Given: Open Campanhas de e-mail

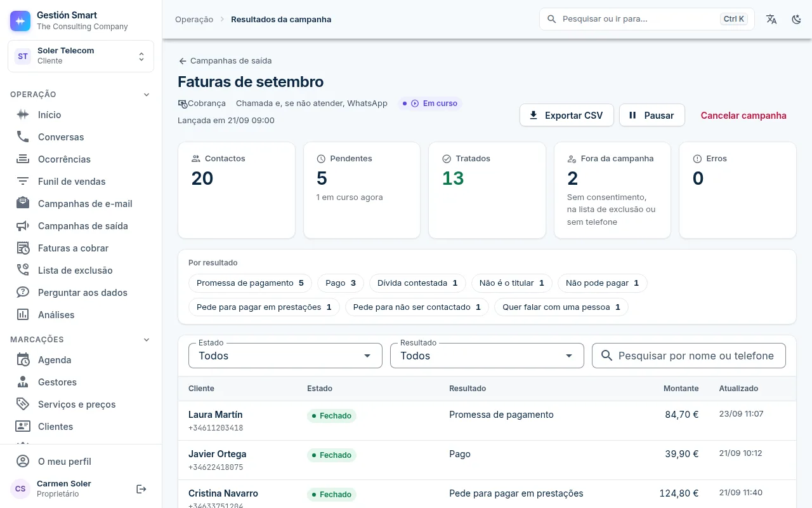Looking at the screenshot, I should [x=81, y=204].
